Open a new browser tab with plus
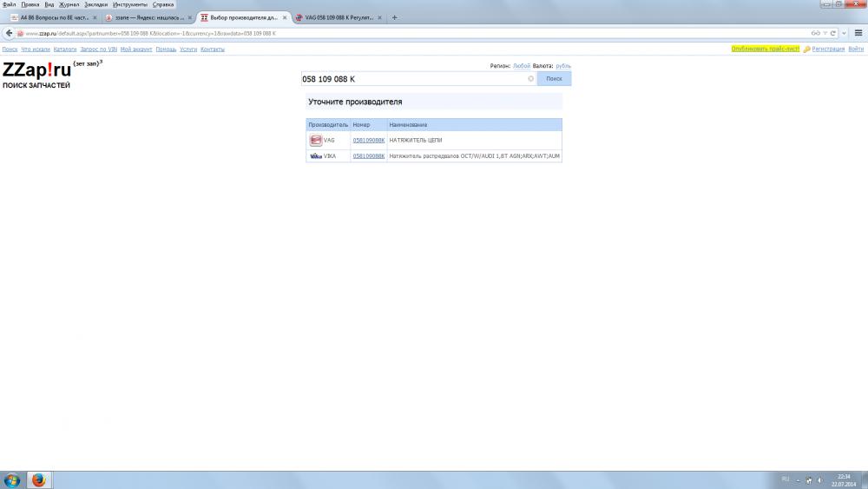 [395, 17]
